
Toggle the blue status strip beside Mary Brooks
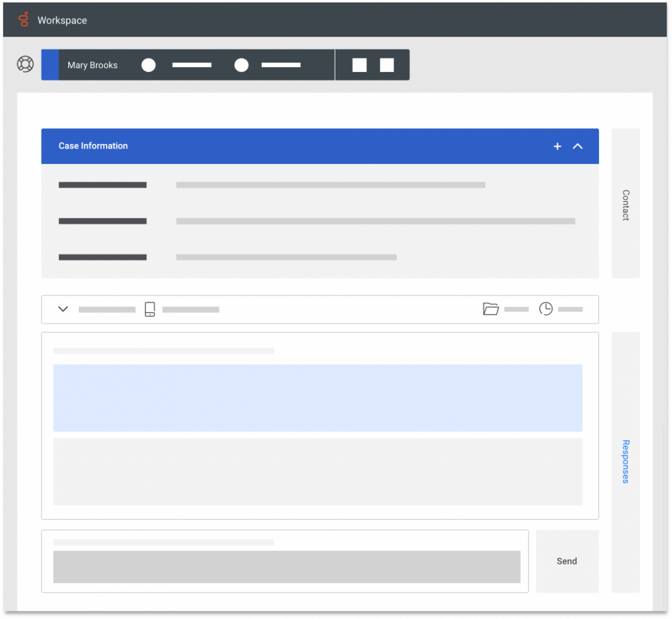(50, 65)
